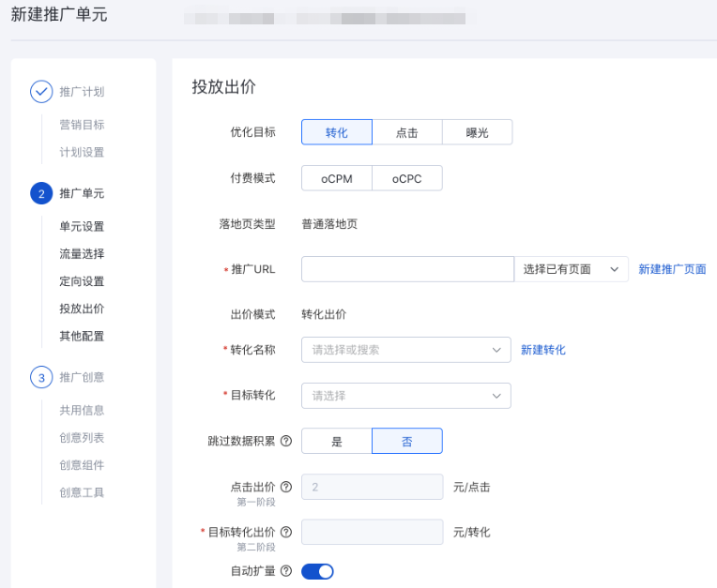Click help icon next to 跳过数据积累

pos(286,441)
